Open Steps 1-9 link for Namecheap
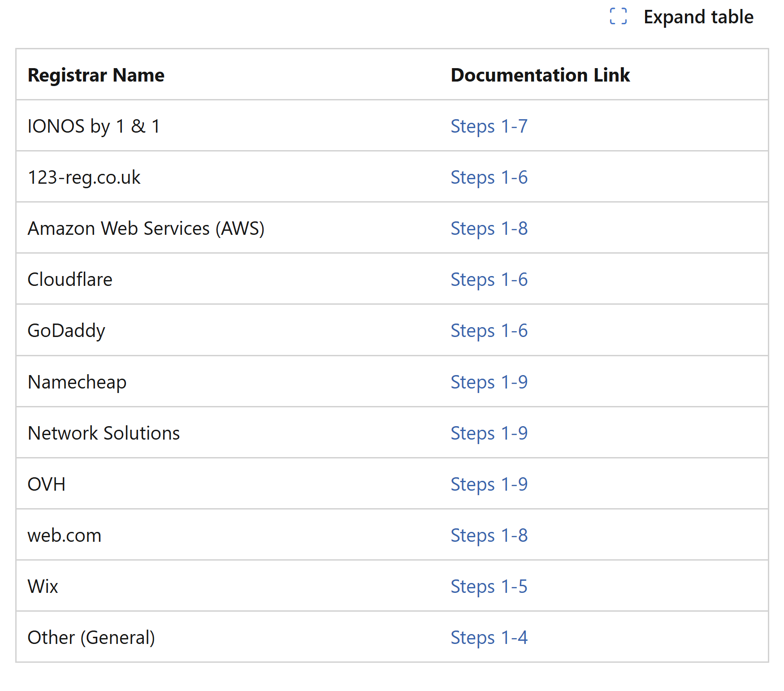The height and width of the screenshot is (691, 784). click(489, 382)
